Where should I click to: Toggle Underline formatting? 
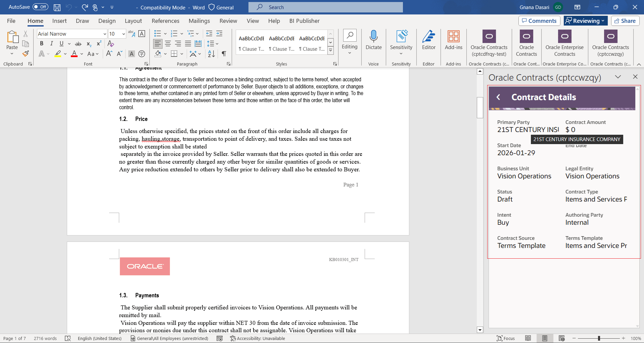61,44
